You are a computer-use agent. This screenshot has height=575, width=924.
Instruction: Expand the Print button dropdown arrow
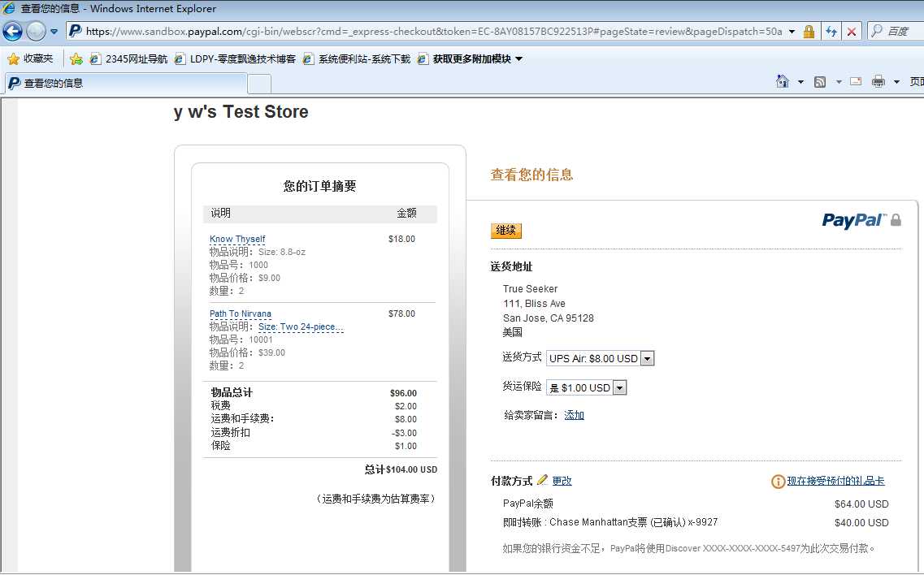[x=896, y=82]
